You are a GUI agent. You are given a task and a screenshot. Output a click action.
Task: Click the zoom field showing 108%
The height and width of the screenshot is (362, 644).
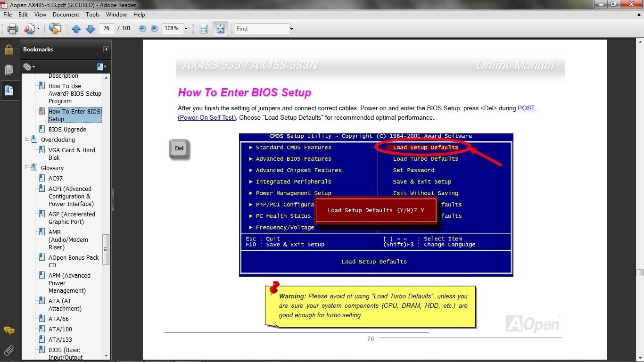click(x=172, y=29)
